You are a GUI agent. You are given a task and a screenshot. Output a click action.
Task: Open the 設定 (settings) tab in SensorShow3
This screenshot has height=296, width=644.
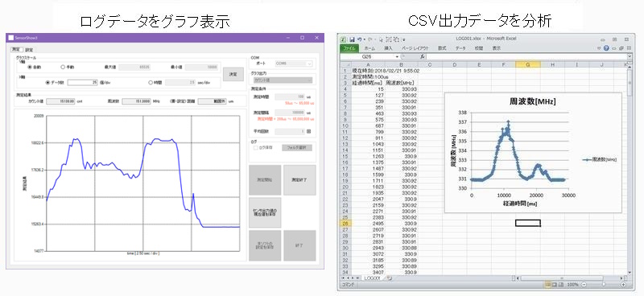[x=29, y=50]
